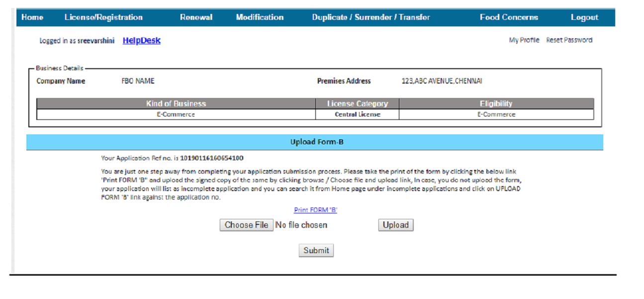This screenshot has width=644, height=299.
Task: Select the Modification menu item
Action: click(x=260, y=17)
